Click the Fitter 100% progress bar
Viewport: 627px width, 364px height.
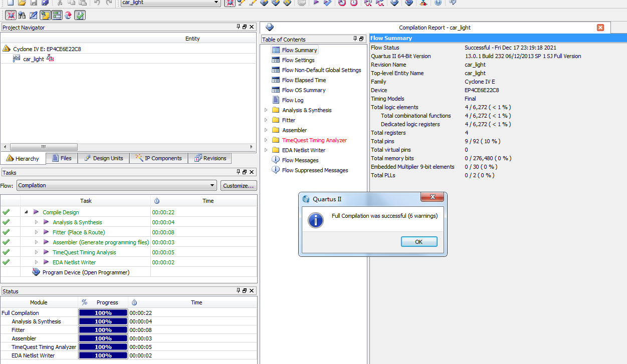click(x=103, y=330)
